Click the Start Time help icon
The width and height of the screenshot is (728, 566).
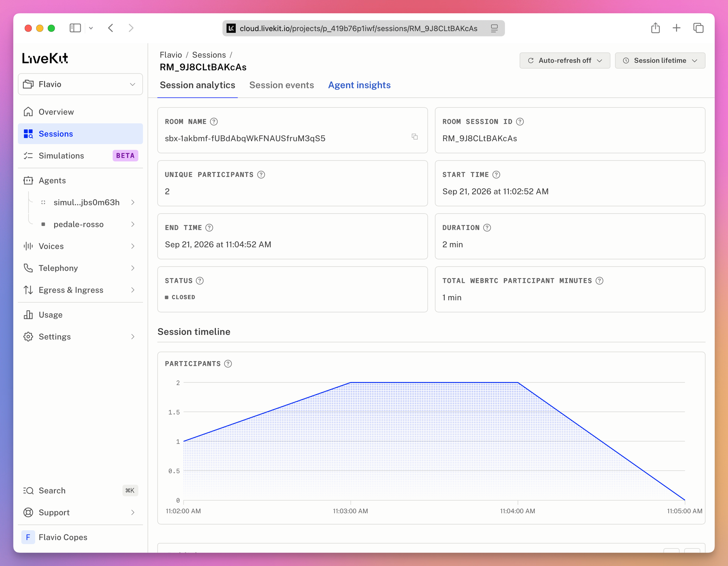pos(496,175)
